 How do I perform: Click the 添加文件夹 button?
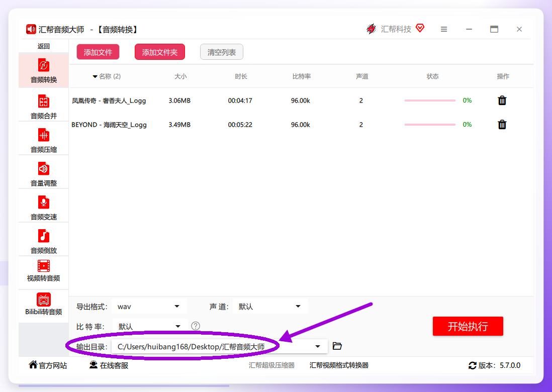pyautogui.click(x=160, y=52)
